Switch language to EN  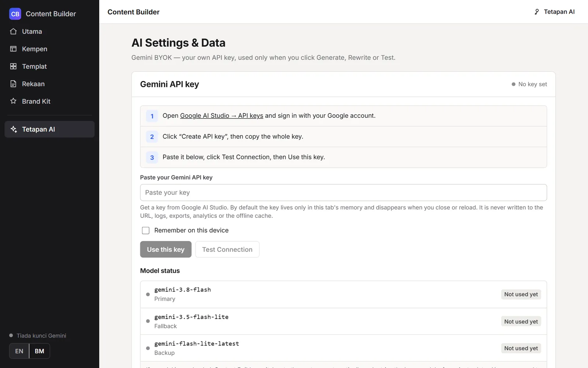(x=19, y=351)
